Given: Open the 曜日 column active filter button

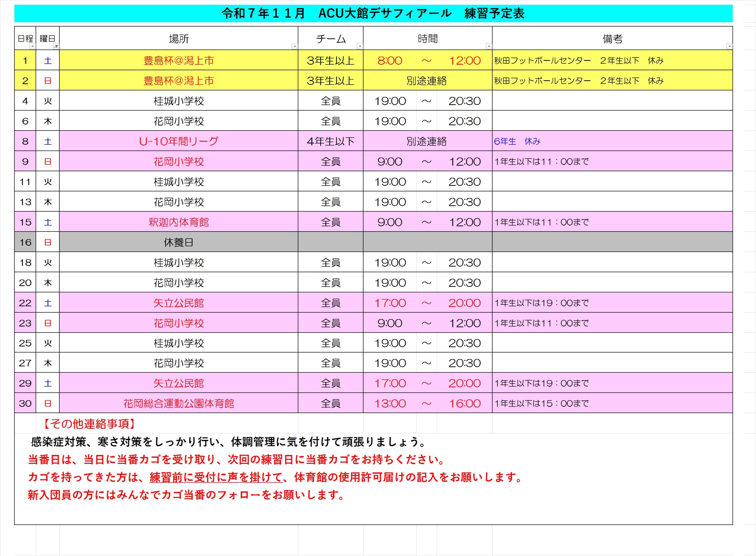Looking at the screenshot, I should pyautogui.click(x=56, y=46).
